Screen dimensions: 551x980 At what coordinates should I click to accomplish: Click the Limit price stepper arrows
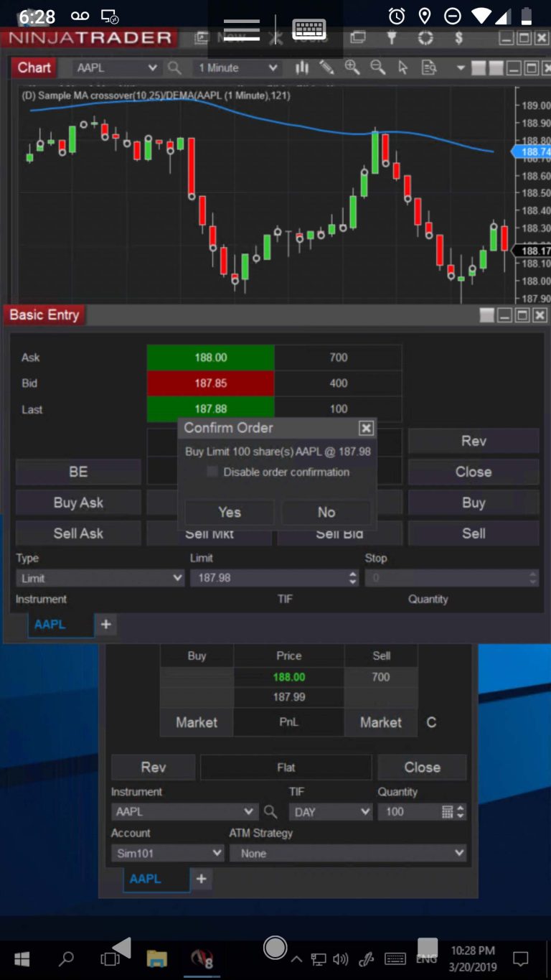(x=352, y=578)
